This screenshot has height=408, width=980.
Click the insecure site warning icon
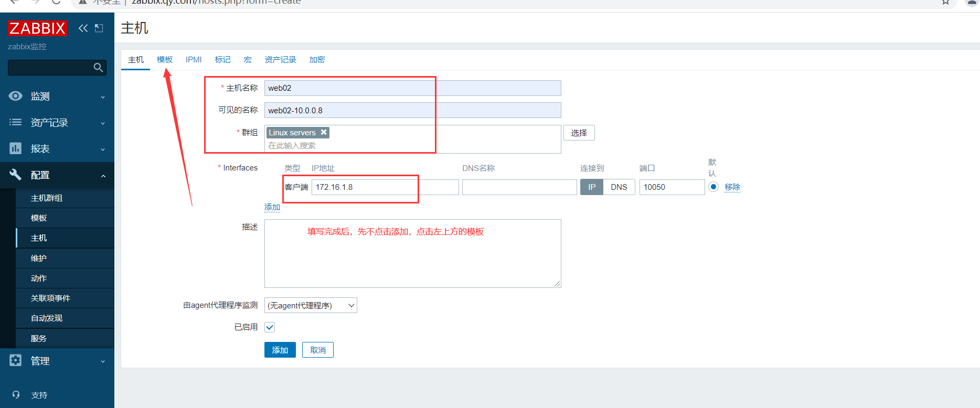coord(82,2)
